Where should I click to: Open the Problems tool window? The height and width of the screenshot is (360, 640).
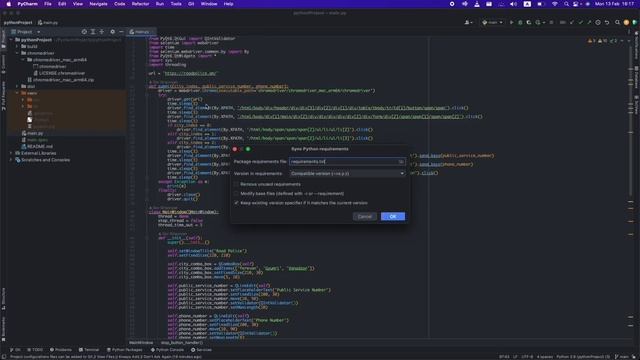click(x=61, y=350)
